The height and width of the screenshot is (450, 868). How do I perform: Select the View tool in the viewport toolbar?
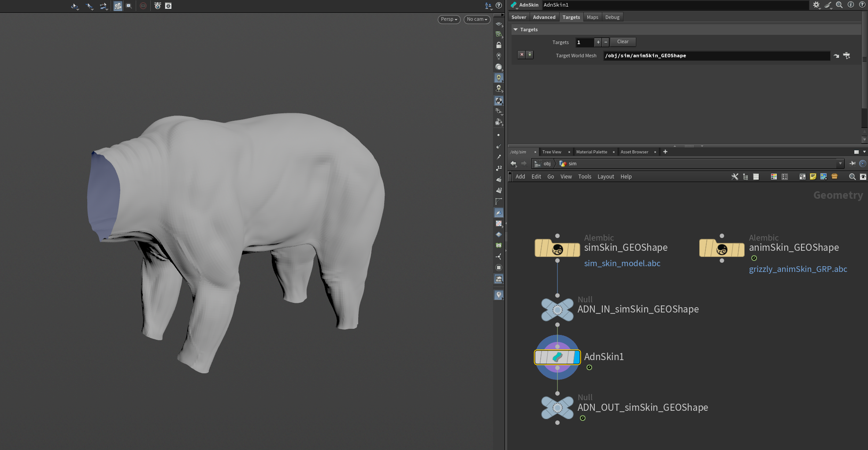coord(74,6)
